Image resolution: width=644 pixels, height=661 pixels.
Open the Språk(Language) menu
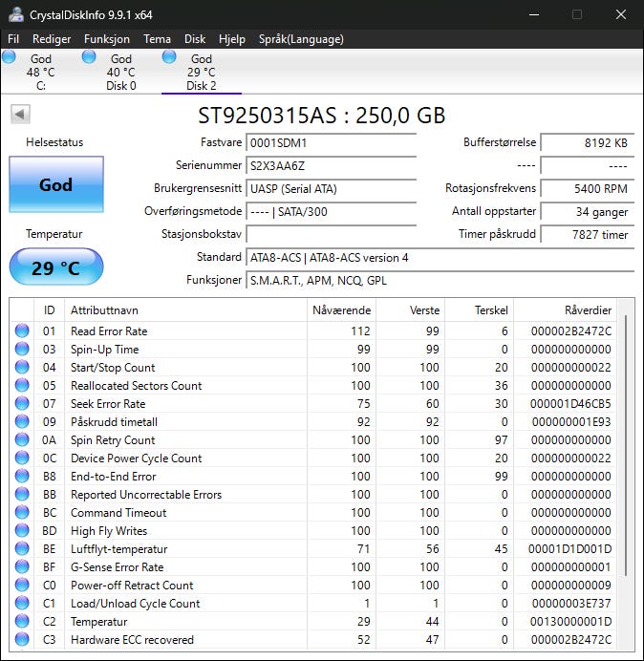click(301, 39)
